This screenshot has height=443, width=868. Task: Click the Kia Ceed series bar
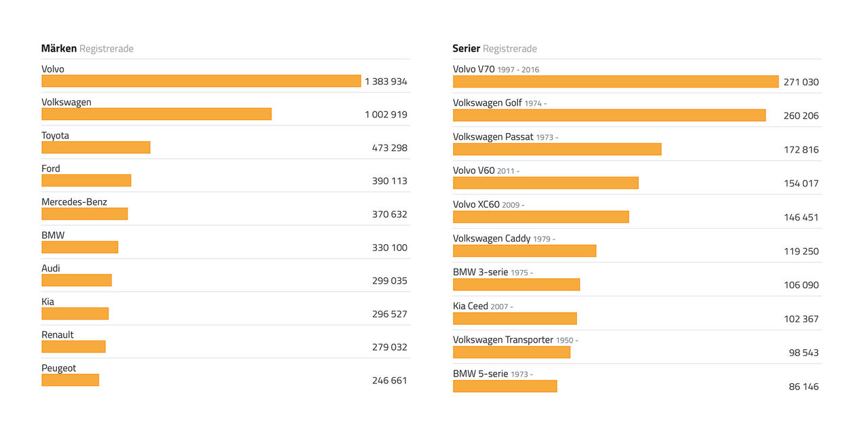[515, 319]
